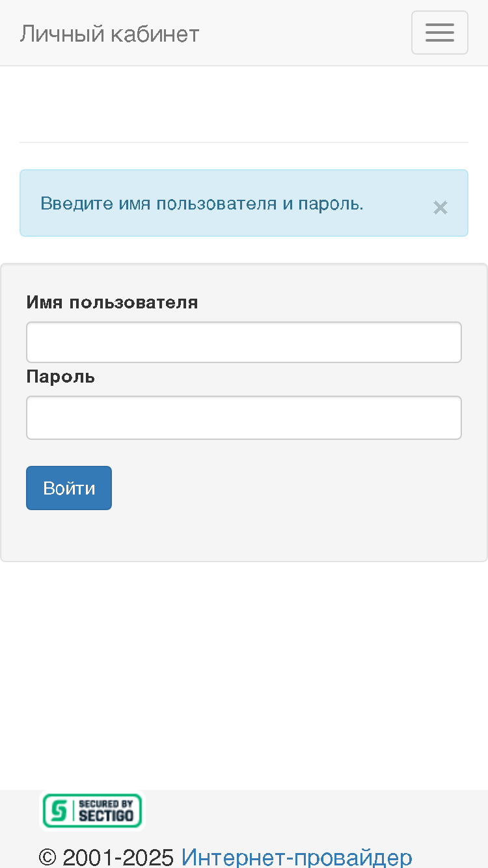Viewport: 488px width, 868px height.
Task: Click the © 2001-2025 copyright text
Action: [106, 857]
